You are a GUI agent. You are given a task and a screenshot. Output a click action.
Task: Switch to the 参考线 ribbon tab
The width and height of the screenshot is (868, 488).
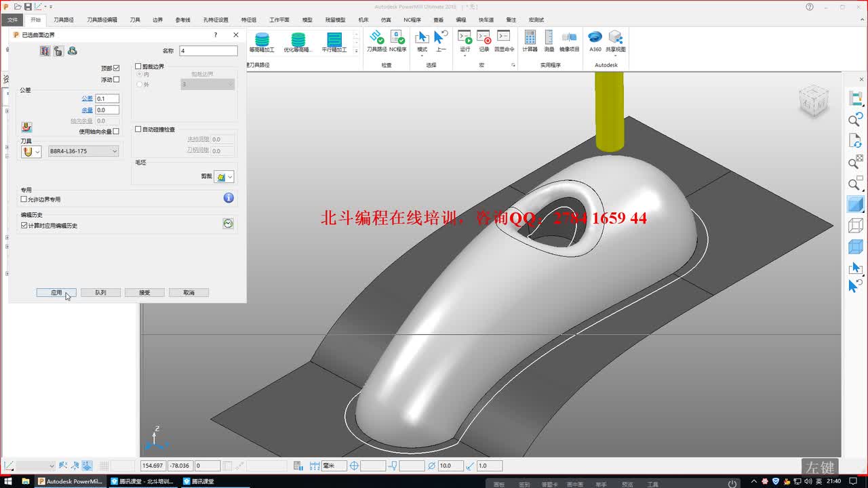point(183,20)
